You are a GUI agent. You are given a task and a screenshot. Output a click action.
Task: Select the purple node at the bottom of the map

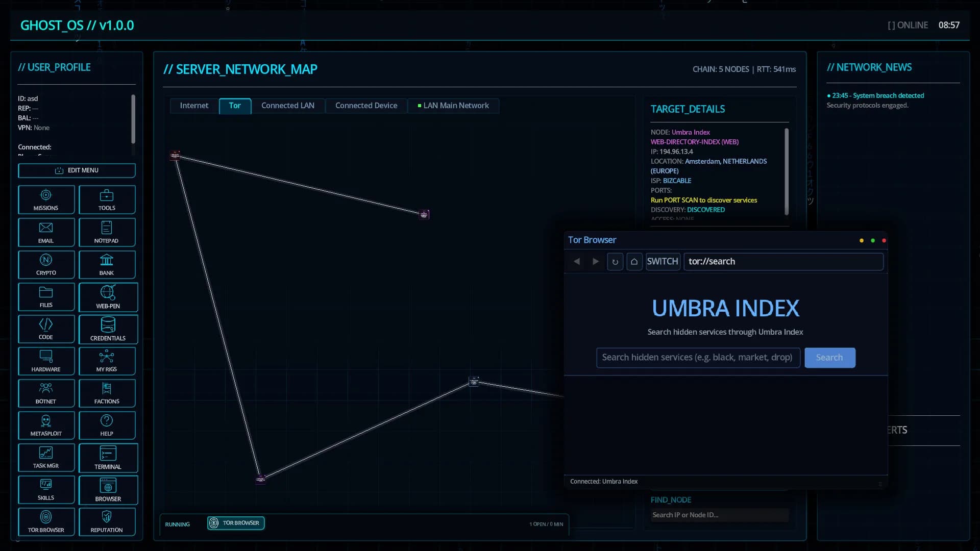(x=260, y=479)
